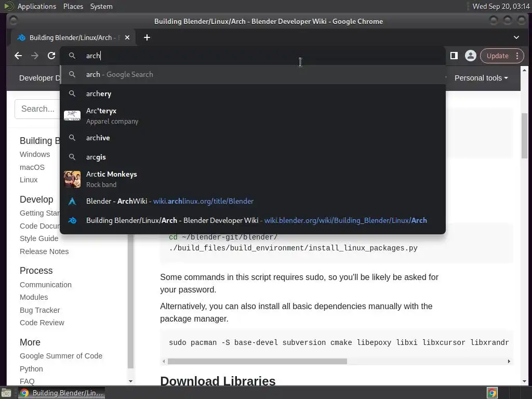Image resolution: width=532 pixels, height=399 pixels.
Task: Click the clock showing Wed Sep 20
Action: 501,6
